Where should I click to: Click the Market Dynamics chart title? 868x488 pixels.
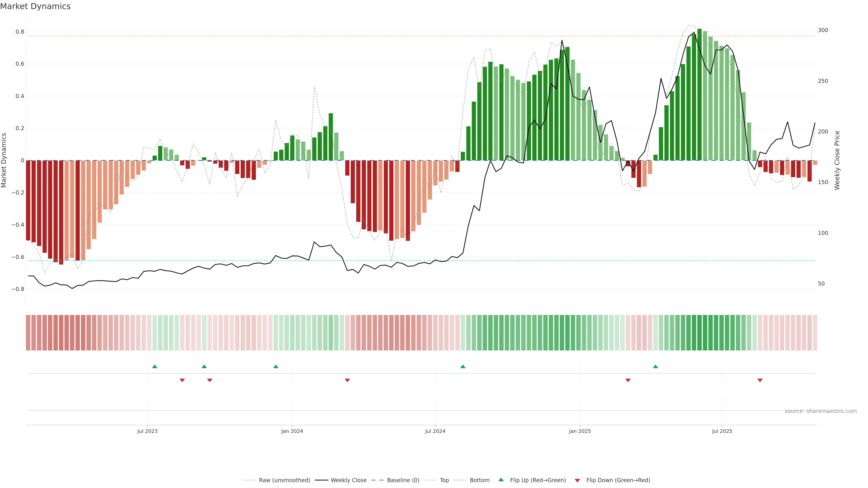tap(35, 6)
